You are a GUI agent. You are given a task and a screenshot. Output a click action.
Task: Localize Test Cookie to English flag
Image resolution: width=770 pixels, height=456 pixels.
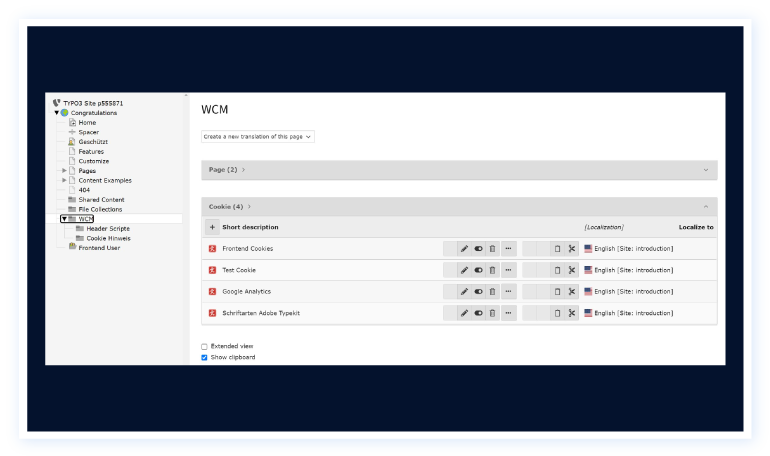tap(588, 270)
